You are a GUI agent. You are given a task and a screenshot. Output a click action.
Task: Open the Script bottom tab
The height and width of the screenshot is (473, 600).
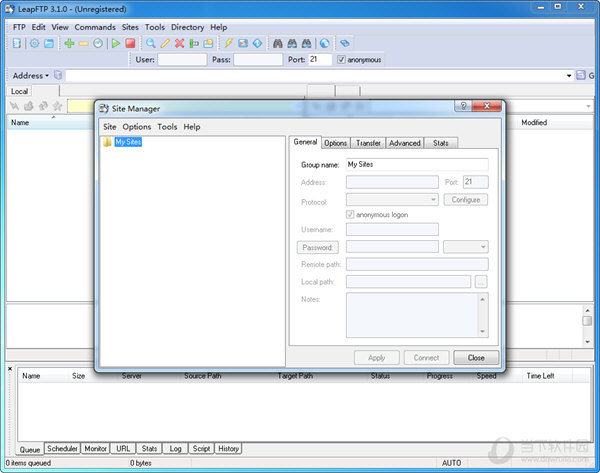coord(201,448)
